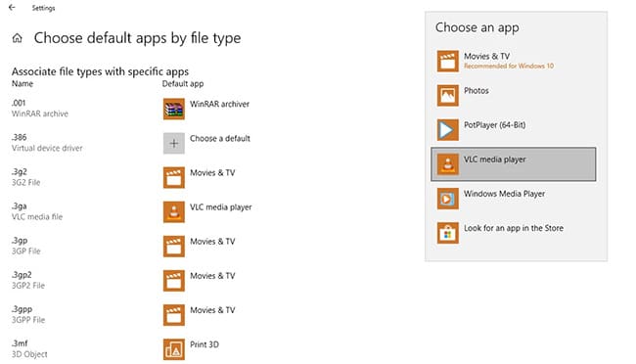Click the WinRAR archiver icon for .001
Screen dimensions: 636x364
pyautogui.click(x=173, y=109)
